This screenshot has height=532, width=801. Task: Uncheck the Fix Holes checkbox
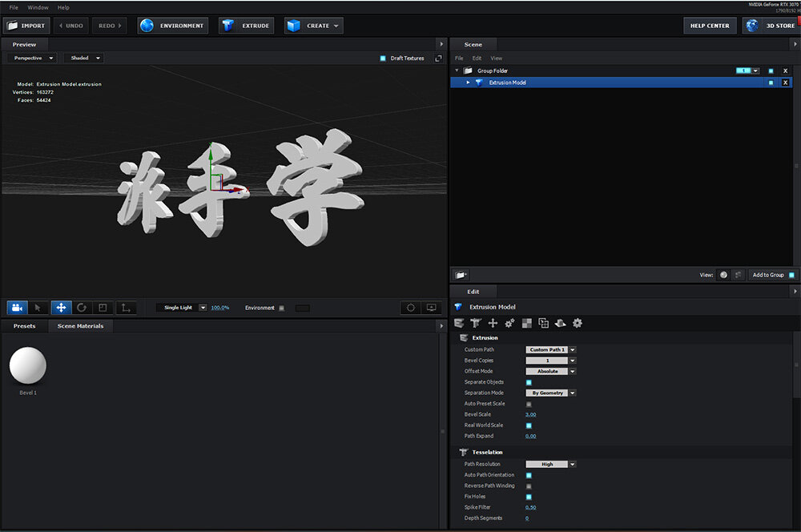[x=529, y=497]
